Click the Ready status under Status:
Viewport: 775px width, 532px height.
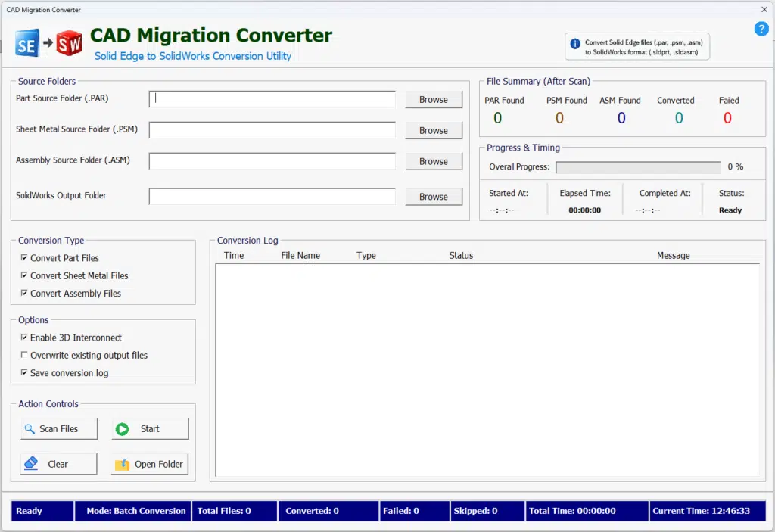[x=730, y=210]
